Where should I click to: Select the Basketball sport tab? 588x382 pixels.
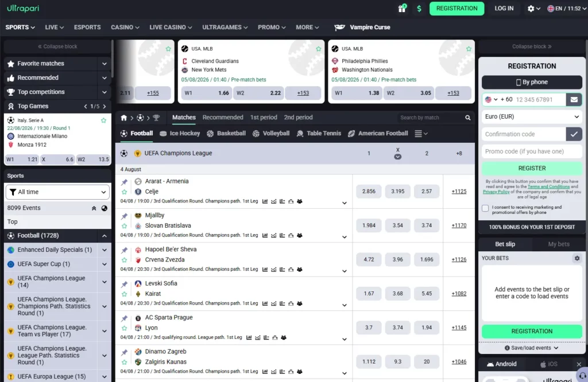(x=226, y=133)
